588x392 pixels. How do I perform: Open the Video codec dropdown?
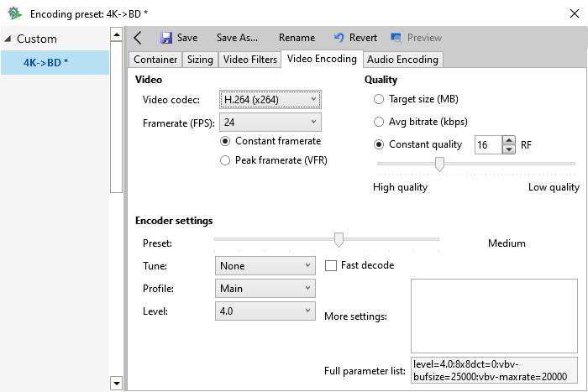pos(270,100)
